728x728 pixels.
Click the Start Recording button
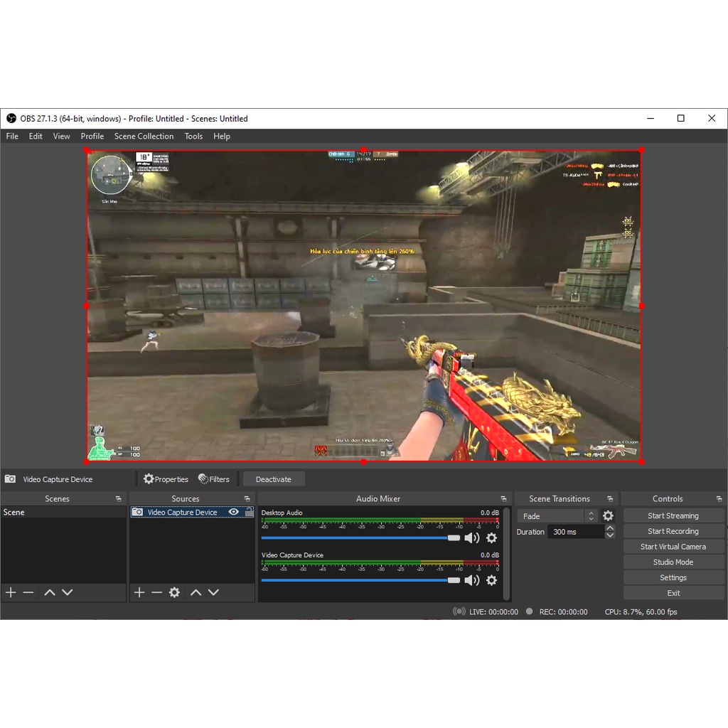(x=673, y=531)
